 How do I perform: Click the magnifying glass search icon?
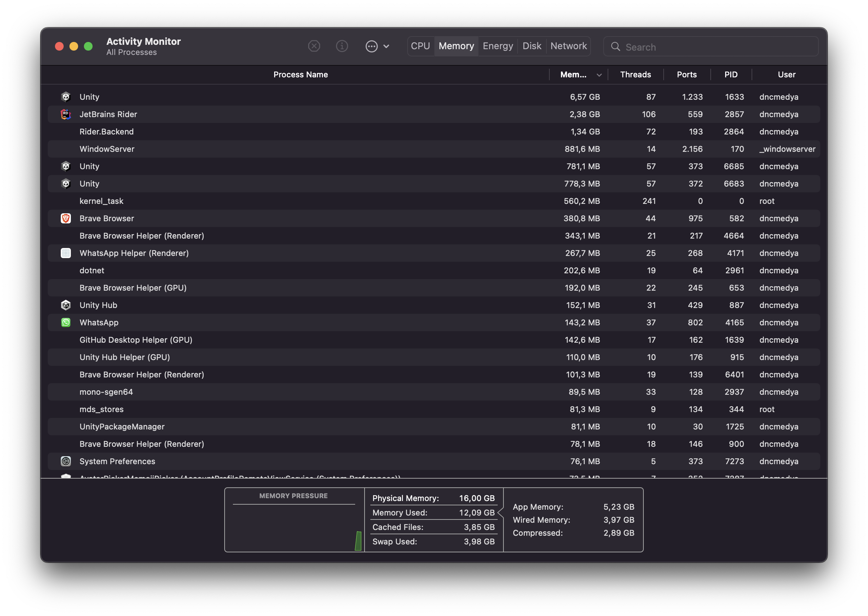point(615,47)
